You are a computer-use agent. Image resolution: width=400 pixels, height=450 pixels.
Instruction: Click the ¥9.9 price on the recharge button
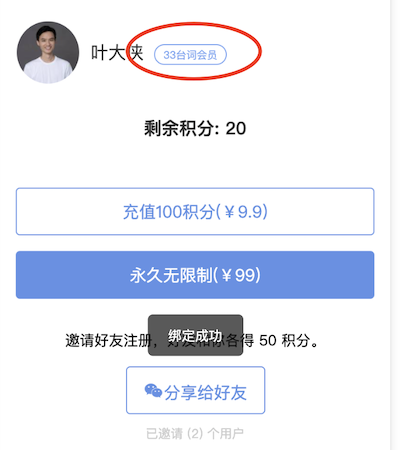[x=246, y=212]
